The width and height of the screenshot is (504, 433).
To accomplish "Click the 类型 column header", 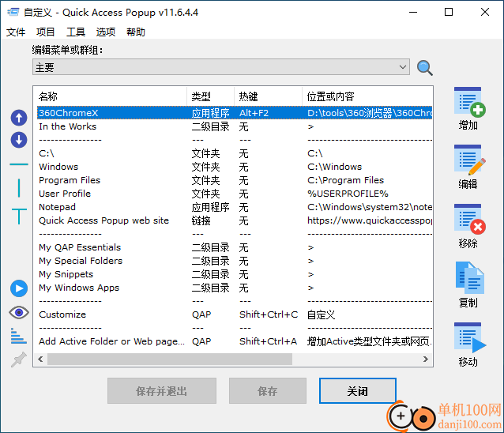I will [210, 96].
